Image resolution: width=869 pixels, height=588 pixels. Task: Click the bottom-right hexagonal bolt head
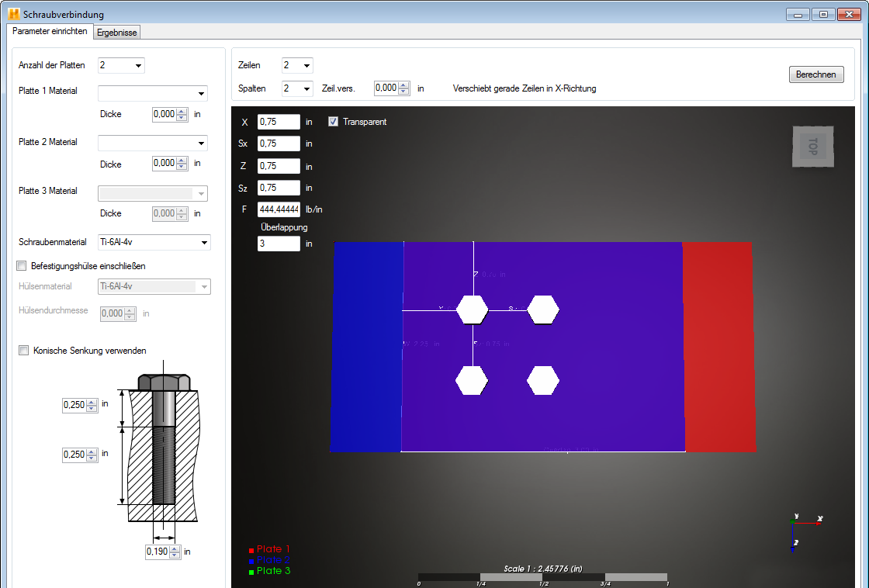(543, 381)
